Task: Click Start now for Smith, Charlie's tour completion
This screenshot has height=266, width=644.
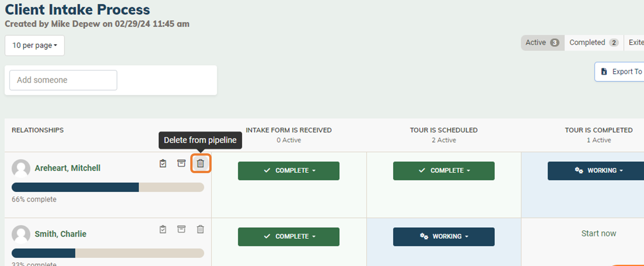Action: pyautogui.click(x=598, y=233)
